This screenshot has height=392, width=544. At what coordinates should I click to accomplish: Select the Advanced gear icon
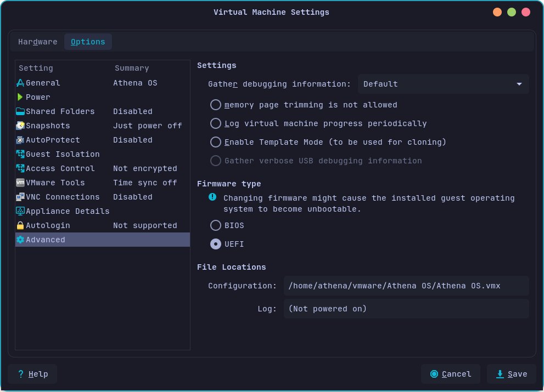pos(20,240)
